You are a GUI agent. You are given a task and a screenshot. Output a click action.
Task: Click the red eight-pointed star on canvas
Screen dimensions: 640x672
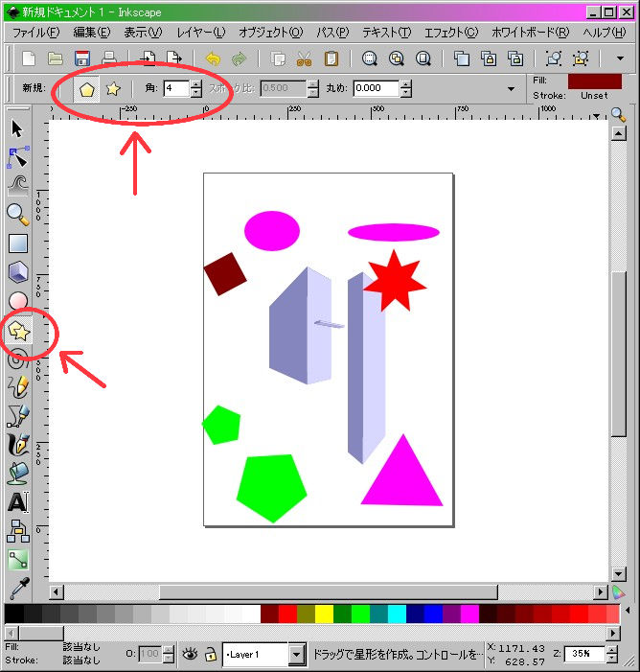[x=395, y=282]
